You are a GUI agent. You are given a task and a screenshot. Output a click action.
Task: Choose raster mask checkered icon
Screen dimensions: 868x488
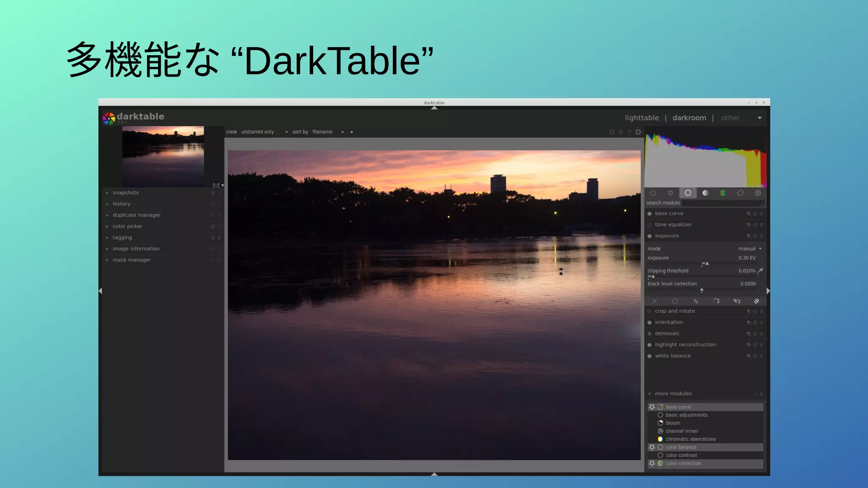click(757, 301)
